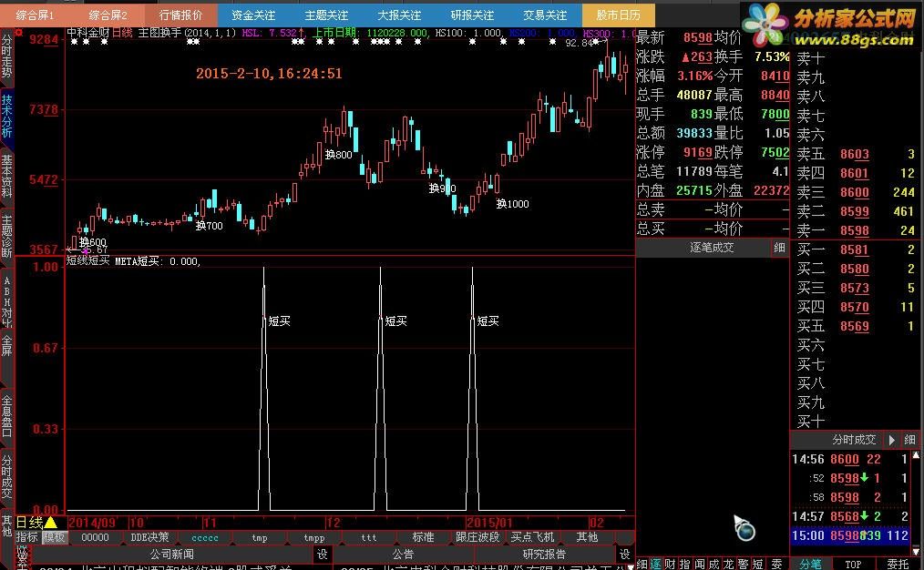This screenshot has height=570, width=924.
Task: Select the 财 tab in bottom strip
Action: [670, 565]
